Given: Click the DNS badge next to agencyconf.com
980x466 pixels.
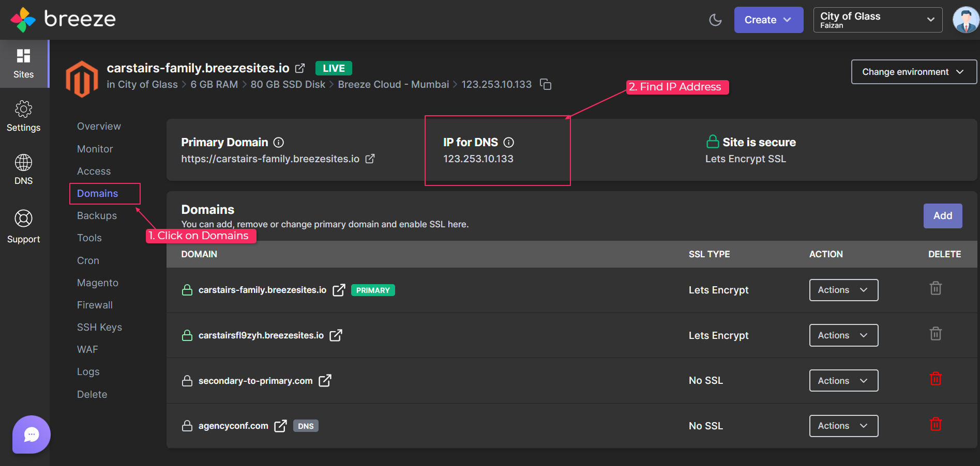Looking at the screenshot, I should point(306,426).
